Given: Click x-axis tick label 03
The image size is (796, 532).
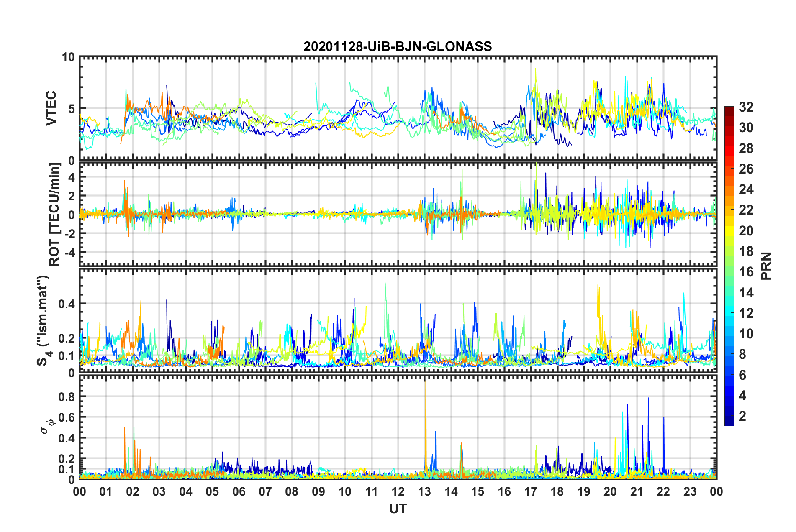Looking at the screenshot, I should [159, 491].
